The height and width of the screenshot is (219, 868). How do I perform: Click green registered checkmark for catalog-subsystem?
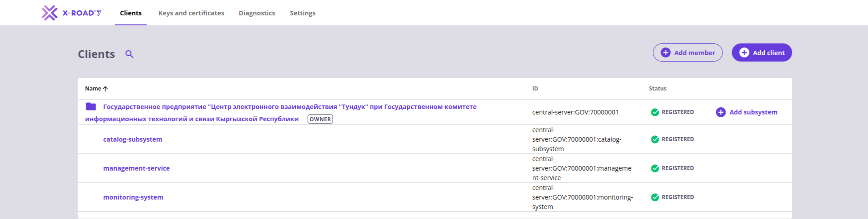pyautogui.click(x=655, y=139)
